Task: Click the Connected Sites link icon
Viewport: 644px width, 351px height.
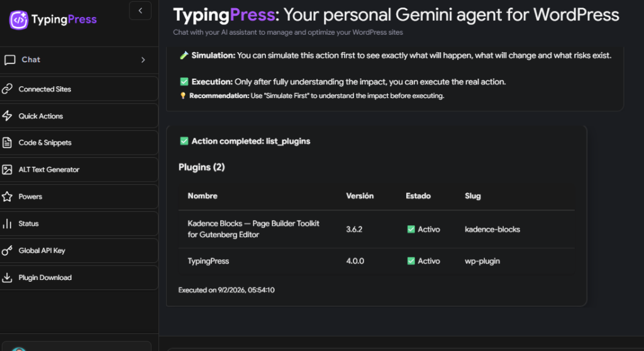Action: coord(8,89)
